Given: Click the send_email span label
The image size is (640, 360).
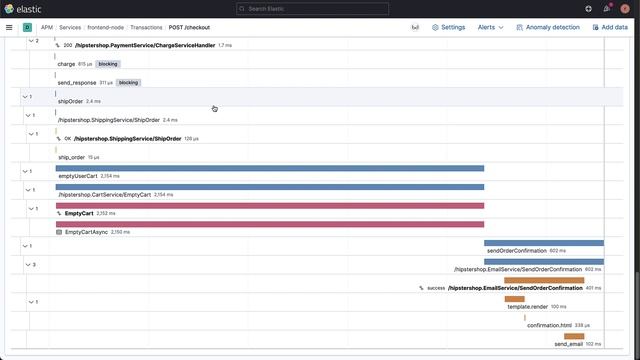Looking at the screenshot, I should coord(568,344).
